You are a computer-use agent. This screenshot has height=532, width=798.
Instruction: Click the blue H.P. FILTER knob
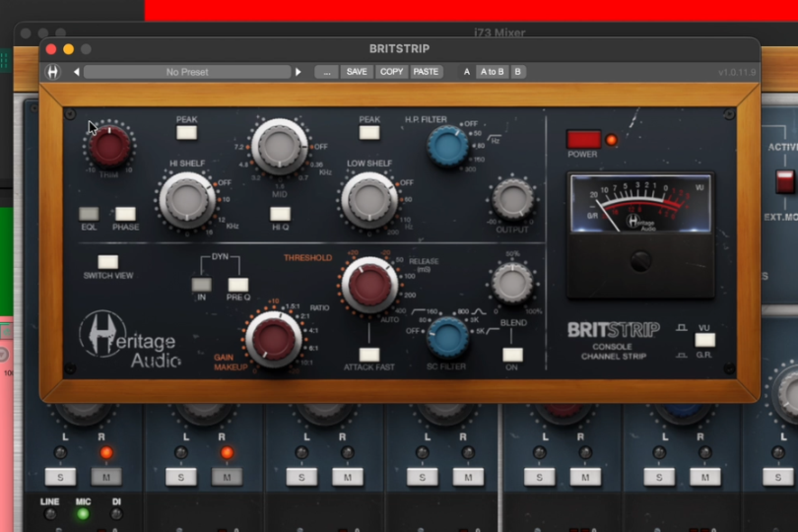tap(447, 146)
